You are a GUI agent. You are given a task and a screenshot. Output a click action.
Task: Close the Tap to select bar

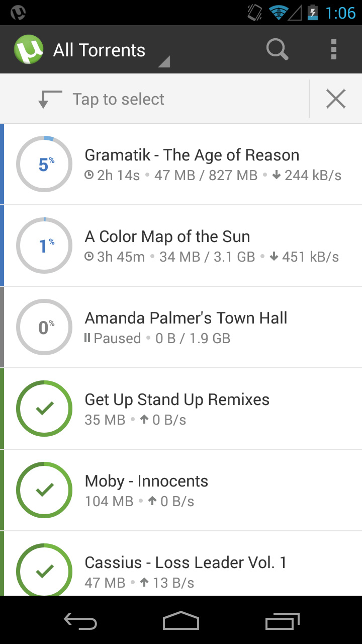tap(335, 99)
